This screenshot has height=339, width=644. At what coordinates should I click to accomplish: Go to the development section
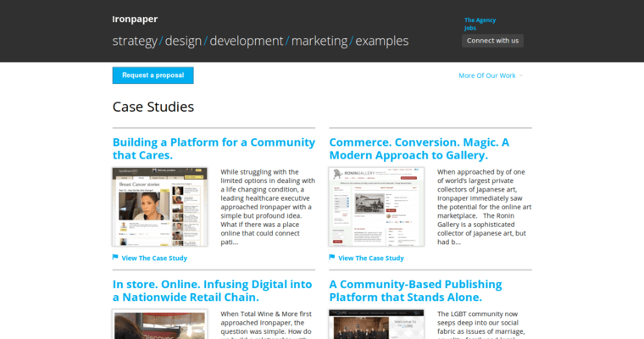(246, 41)
